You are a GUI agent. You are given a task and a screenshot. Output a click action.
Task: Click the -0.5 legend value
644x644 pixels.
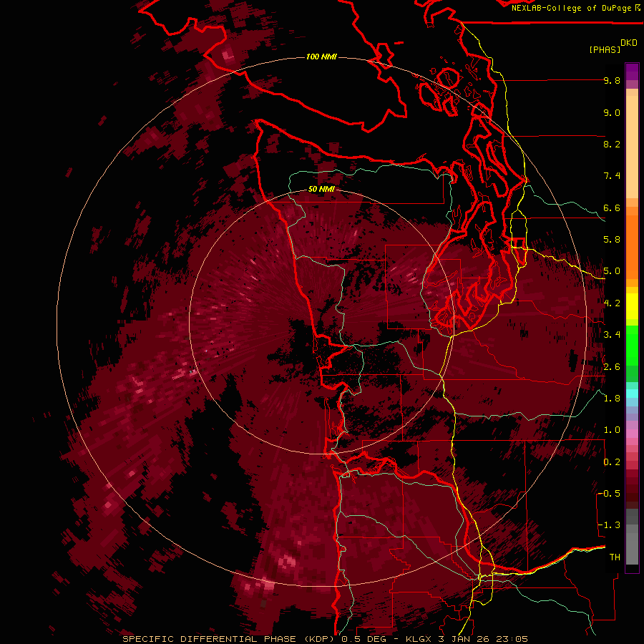609,494
